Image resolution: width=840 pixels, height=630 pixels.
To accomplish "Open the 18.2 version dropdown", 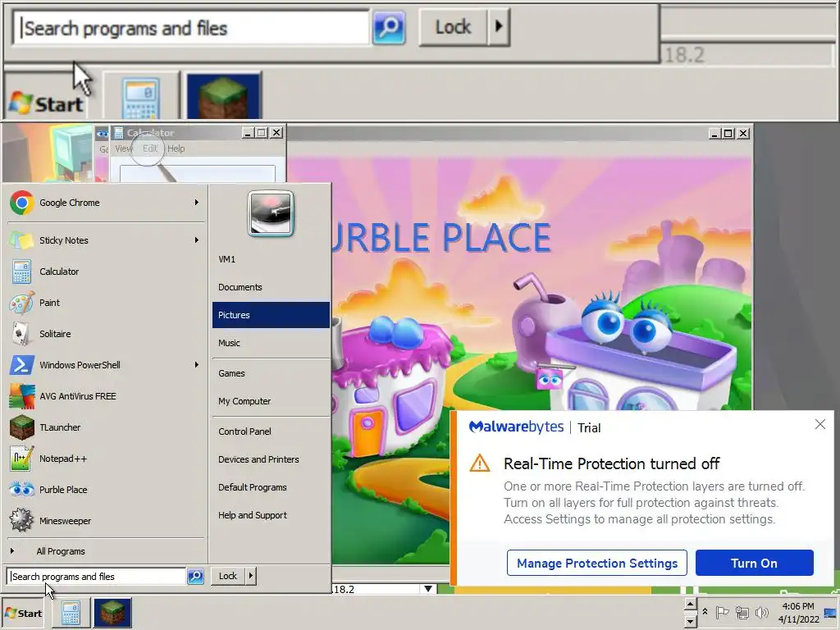I will coord(428,589).
